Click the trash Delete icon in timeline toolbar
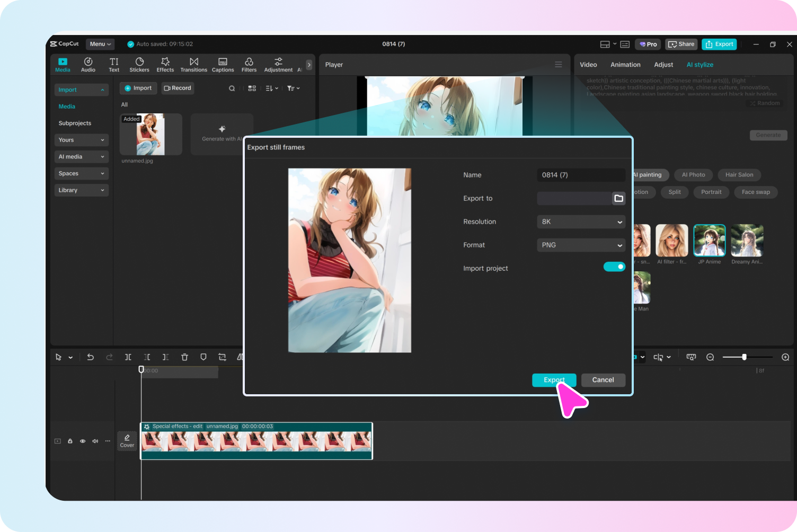Image resolution: width=797 pixels, height=532 pixels. tap(184, 357)
